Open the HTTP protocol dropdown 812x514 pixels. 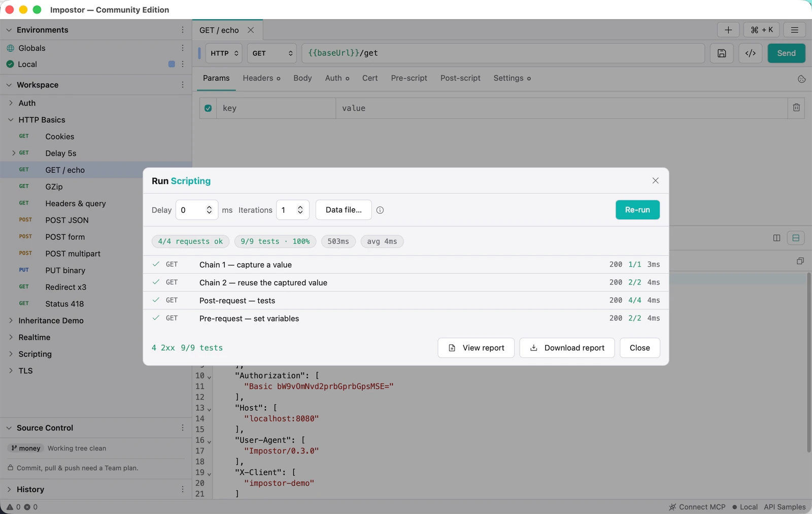tap(224, 53)
